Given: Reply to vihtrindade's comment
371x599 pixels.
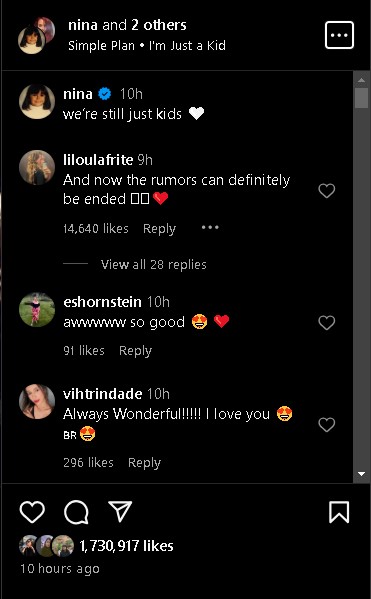Looking at the screenshot, I should [144, 463].
